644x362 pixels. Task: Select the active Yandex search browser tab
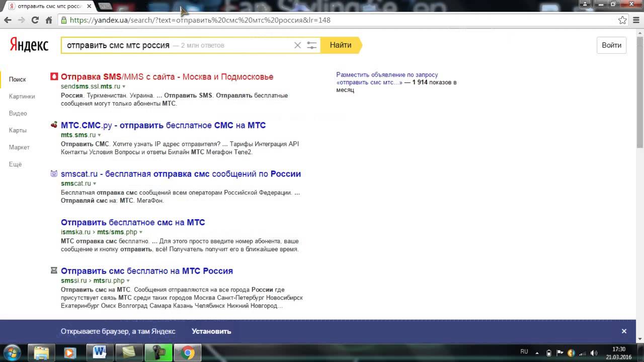point(49,7)
